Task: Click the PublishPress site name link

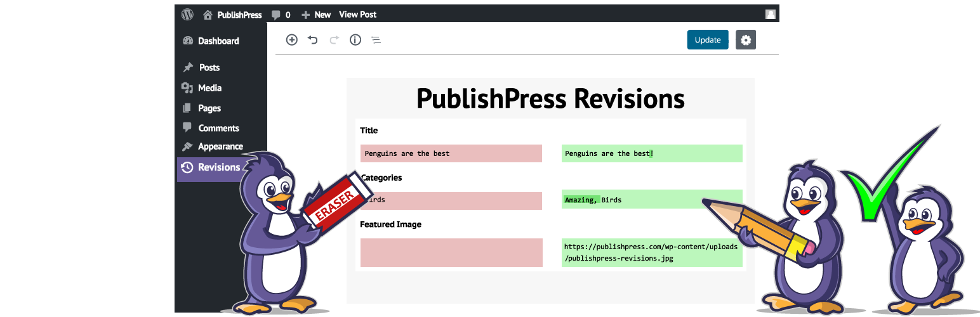Action: tap(239, 15)
